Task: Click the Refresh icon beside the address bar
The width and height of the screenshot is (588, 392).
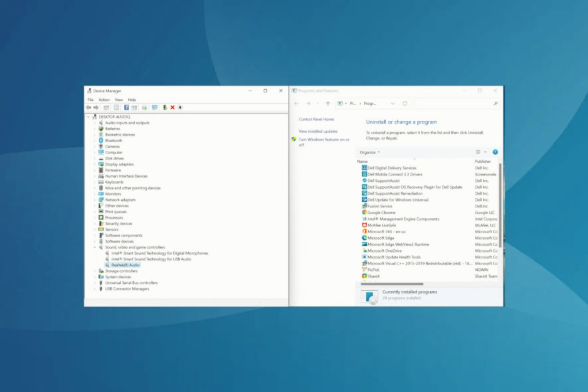Action: [x=405, y=104]
